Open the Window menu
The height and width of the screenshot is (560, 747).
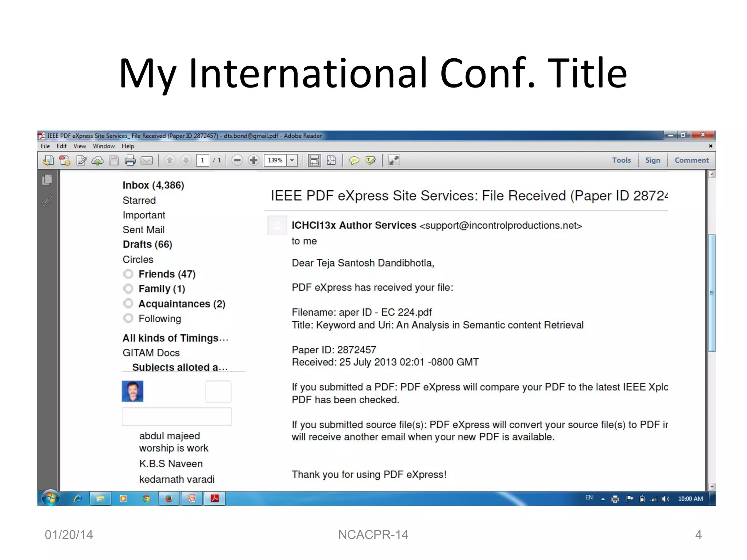[104, 146]
